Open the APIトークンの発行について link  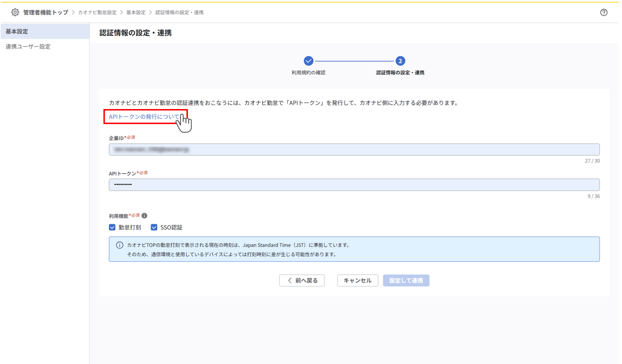click(x=145, y=116)
